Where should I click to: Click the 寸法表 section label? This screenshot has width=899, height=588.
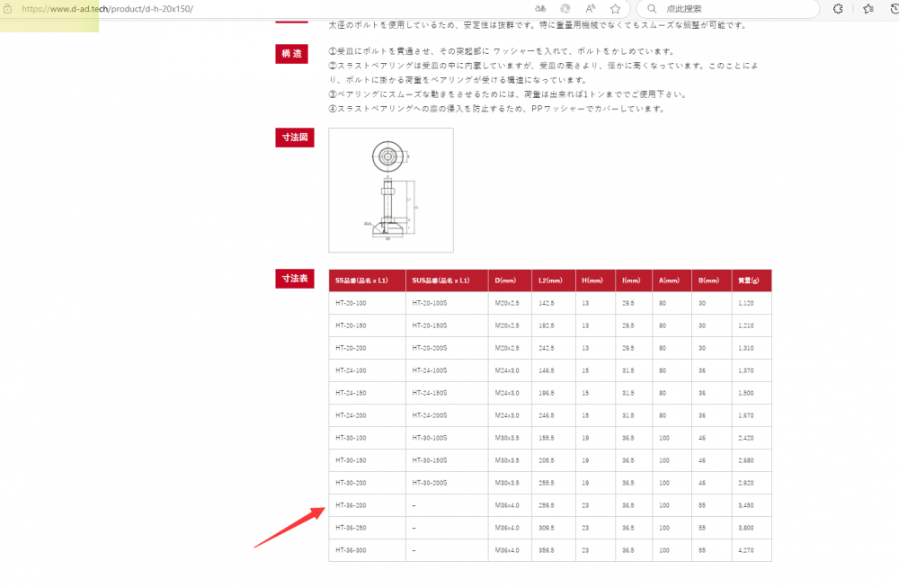294,279
